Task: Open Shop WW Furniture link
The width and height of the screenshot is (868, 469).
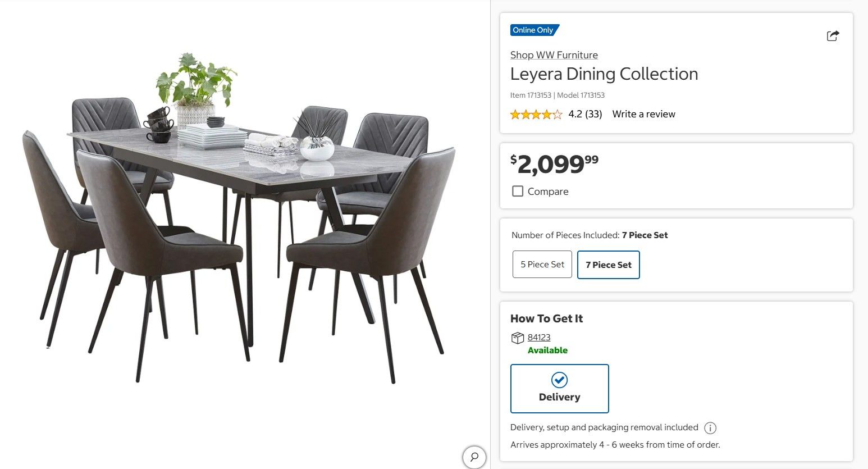Action: pyautogui.click(x=554, y=55)
